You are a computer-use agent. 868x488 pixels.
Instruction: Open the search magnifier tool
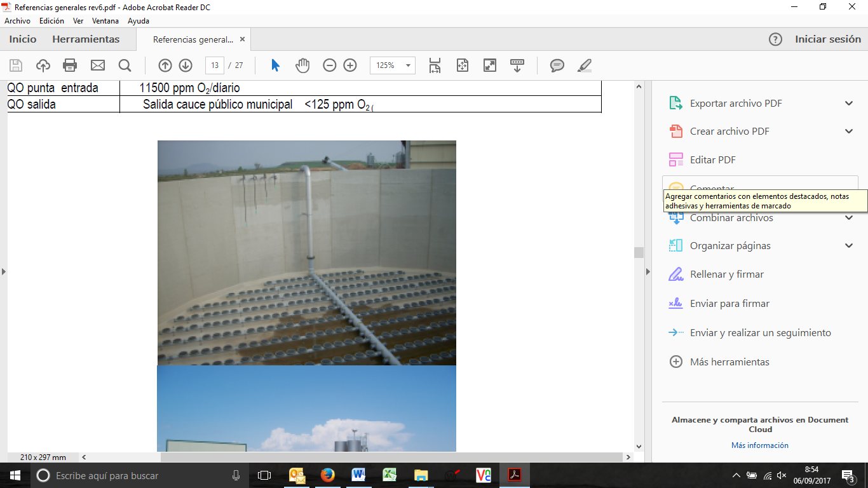tap(125, 65)
